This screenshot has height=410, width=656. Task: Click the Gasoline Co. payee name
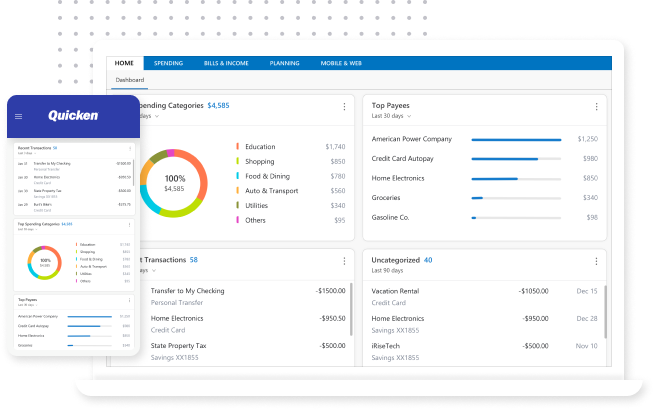[390, 218]
